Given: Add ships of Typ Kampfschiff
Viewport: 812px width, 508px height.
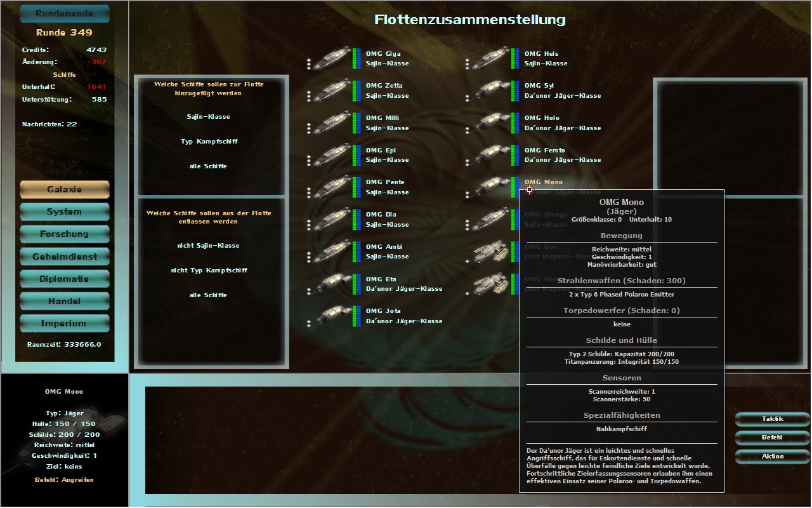Looking at the screenshot, I should (x=209, y=142).
